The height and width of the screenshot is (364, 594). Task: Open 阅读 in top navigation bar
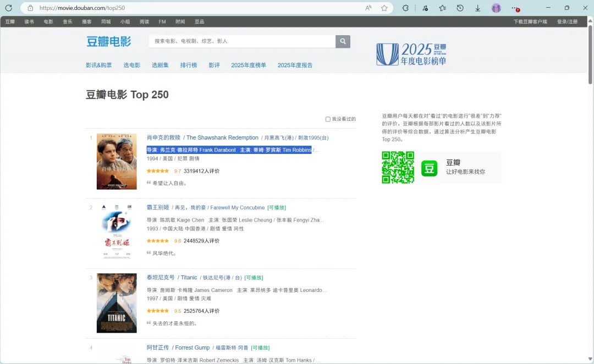coord(144,21)
